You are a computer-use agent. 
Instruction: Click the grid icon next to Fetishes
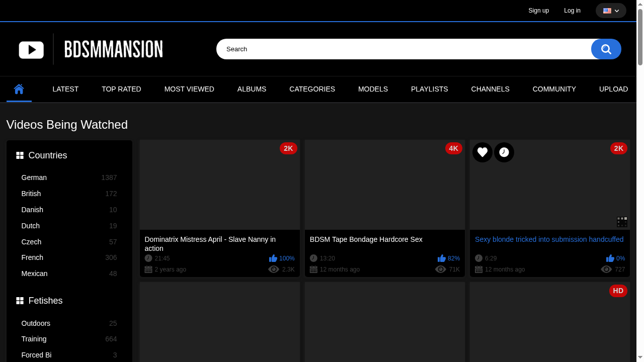[x=20, y=301]
